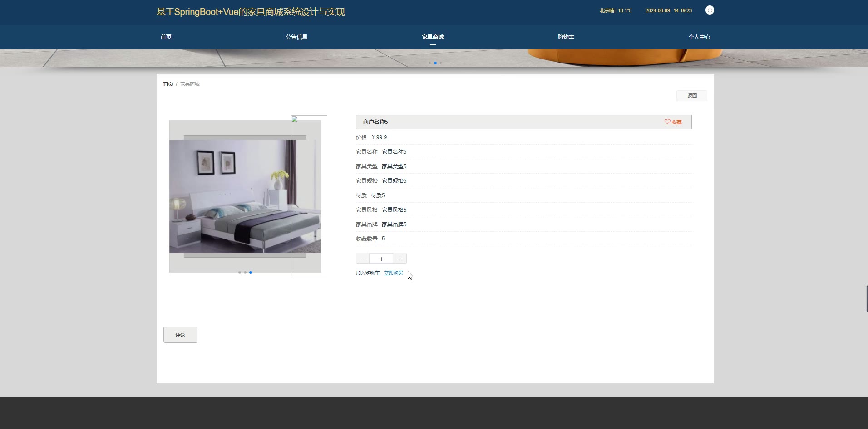Click the 商户名称5 merchant title

[x=375, y=122]
